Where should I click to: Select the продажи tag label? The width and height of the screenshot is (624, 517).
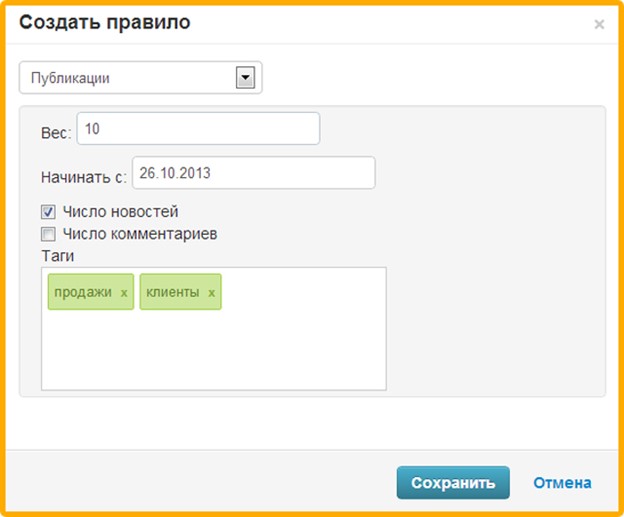point(83,292)
